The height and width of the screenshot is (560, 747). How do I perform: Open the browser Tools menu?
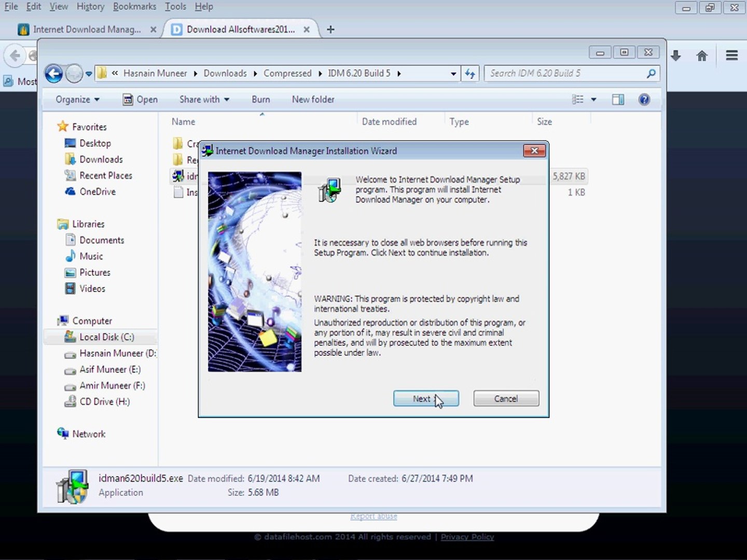point(175,6)
